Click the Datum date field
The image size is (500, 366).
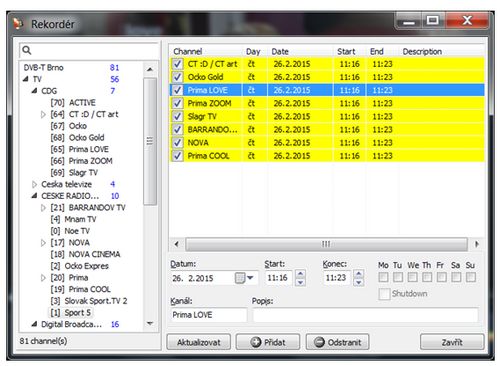pyautogui.click(x=214, y=278)
